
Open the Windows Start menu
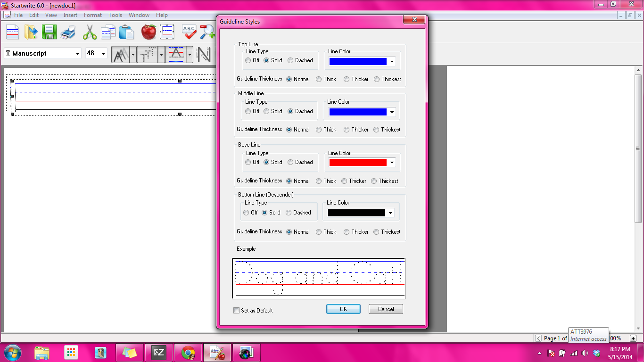(x=12, y=353)
